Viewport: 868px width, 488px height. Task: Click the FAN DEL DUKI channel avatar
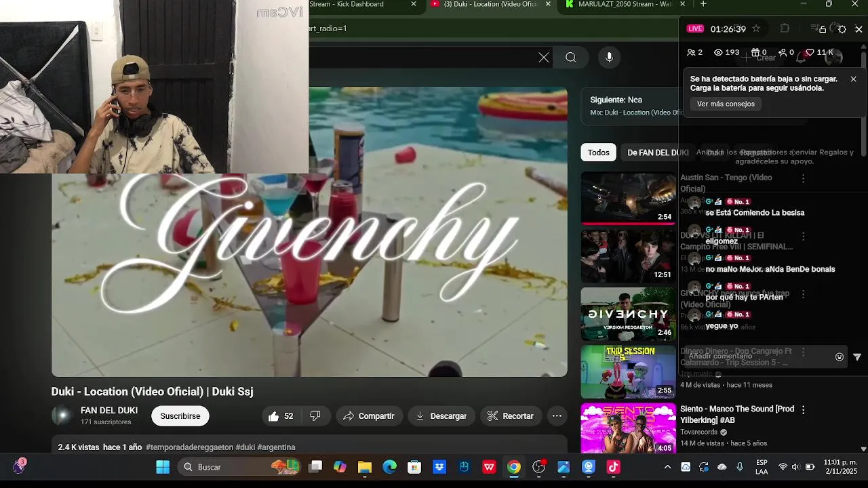[62, 416]
